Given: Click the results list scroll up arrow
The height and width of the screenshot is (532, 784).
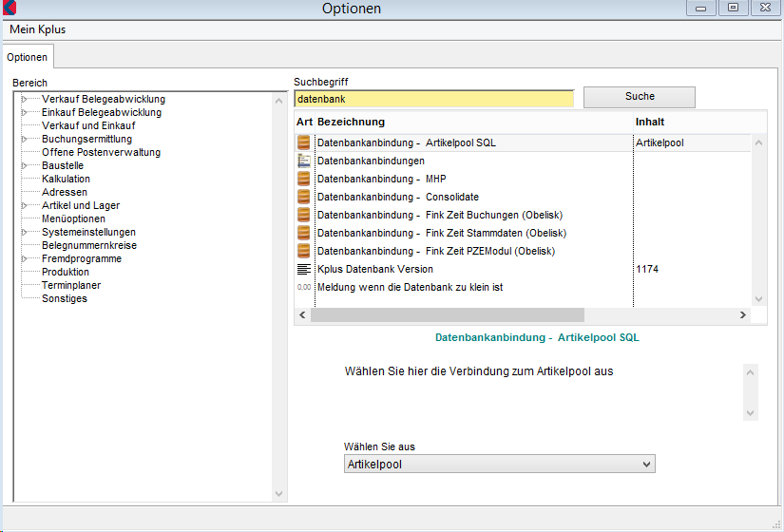Looking at the screenshot, I should click(758, 142).
